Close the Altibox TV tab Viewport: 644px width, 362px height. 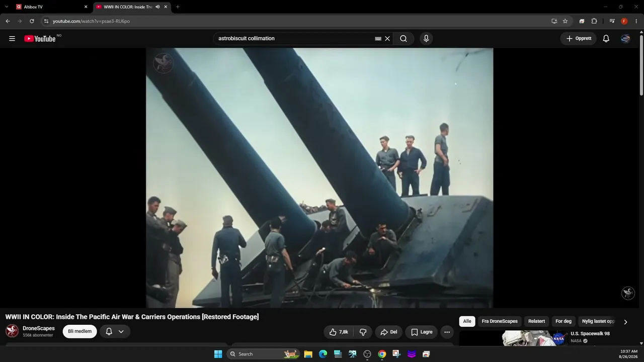(x=86, y=7)
